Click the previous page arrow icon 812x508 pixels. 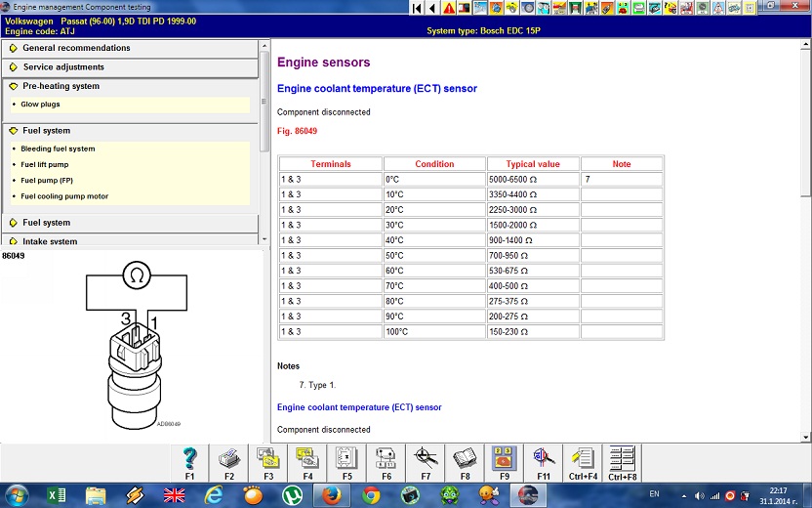[x=432, y=8]
